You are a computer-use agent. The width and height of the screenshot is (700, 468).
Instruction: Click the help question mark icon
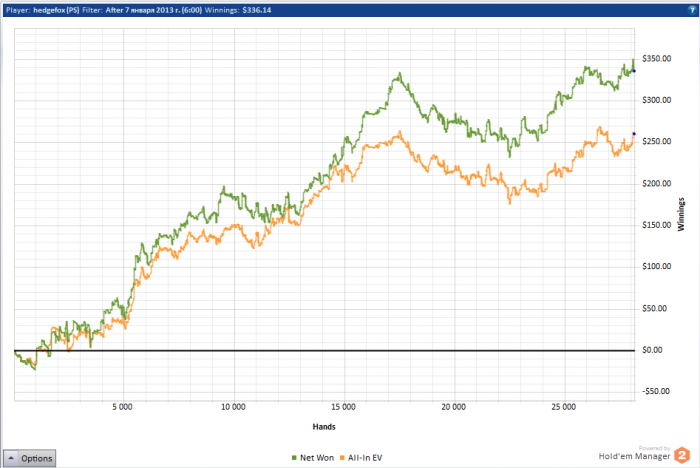(x=692, y=10)
